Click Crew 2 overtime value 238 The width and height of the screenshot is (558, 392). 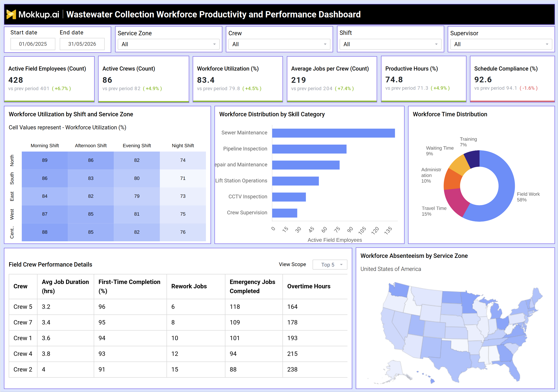tap(292, 369)
